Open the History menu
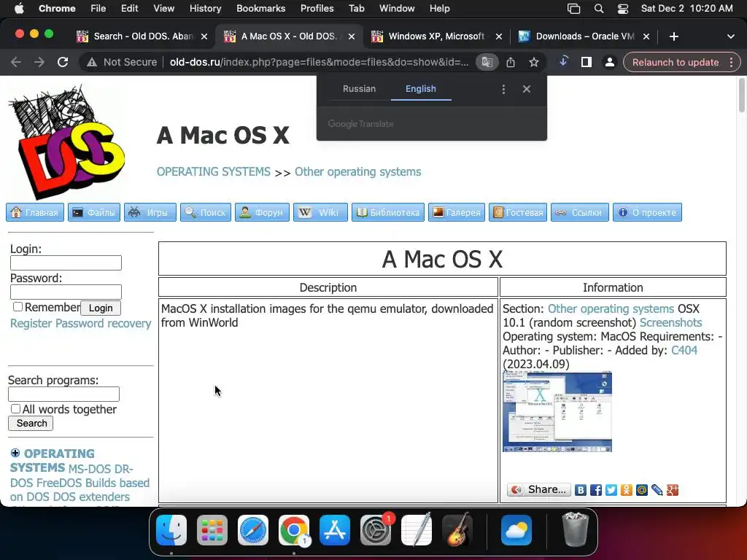The image size is (747, 560). (205, 9)
